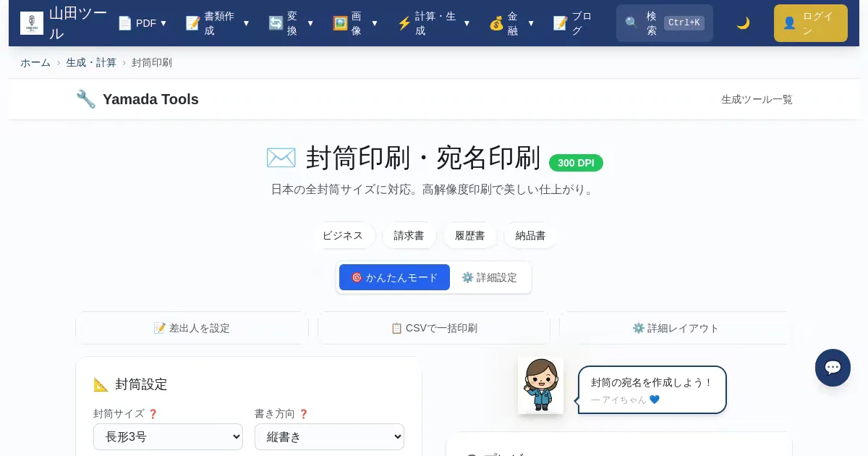Click the help icon beside 封筒サイズ
The width and height of the screenshot is (868, 456).
tap(153, 414)
